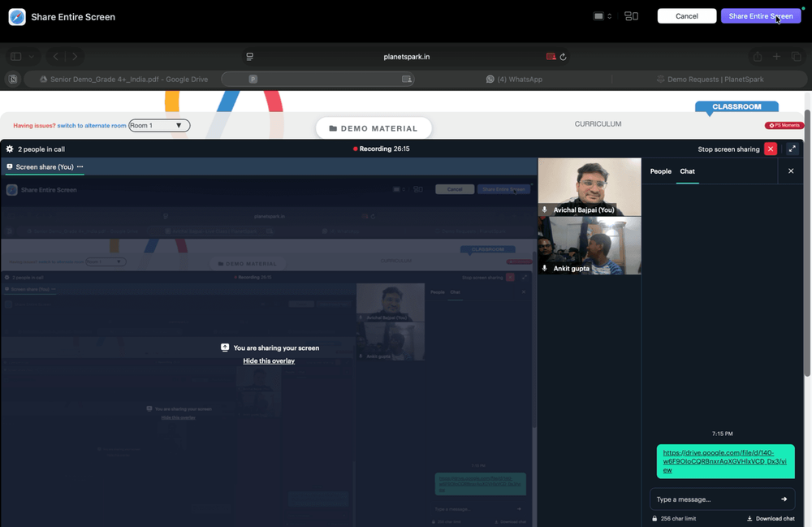Expand the sidebar tab groups chevron
The height and width of the screenshot is (527, 812).
coord(32,56)
